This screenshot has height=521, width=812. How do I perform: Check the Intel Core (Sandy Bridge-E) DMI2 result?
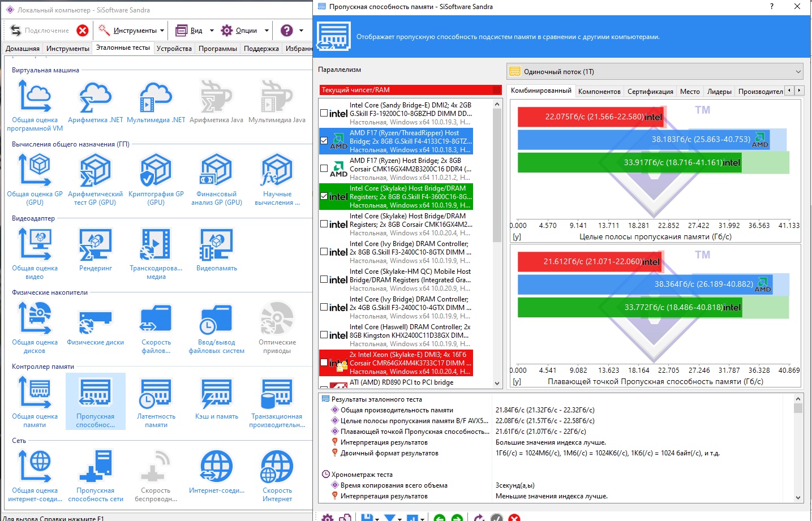(x=324, y=113)
